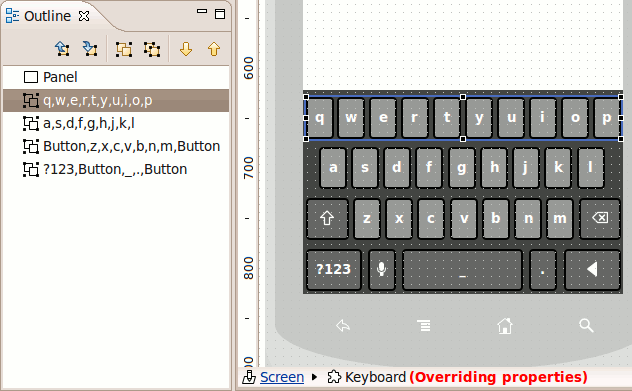Click the phone's home button icon
Screen dimensions: 632x391
(x=505, y=325)
